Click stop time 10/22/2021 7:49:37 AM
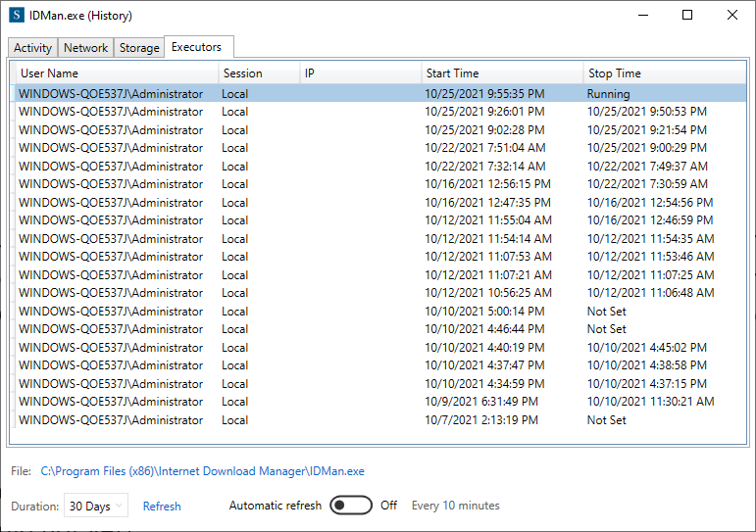 point(647,167)
